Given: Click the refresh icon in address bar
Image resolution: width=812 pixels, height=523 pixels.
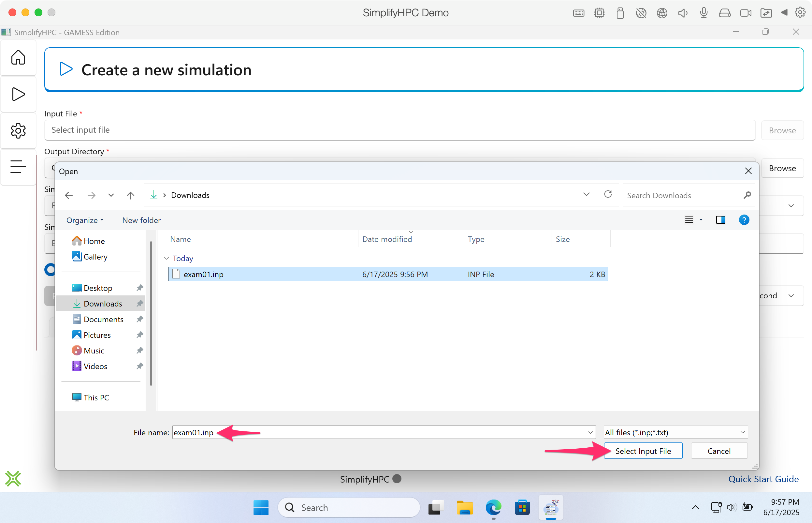Looking at the screenshot, I should (x=608, y=194).
